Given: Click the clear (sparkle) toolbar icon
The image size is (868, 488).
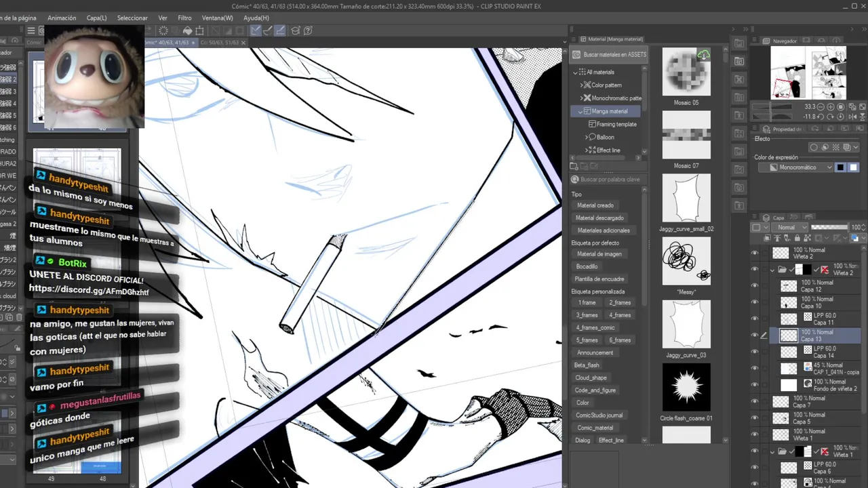Looking at the screenshot, I should pyautogui.click(x=163, y=30).
